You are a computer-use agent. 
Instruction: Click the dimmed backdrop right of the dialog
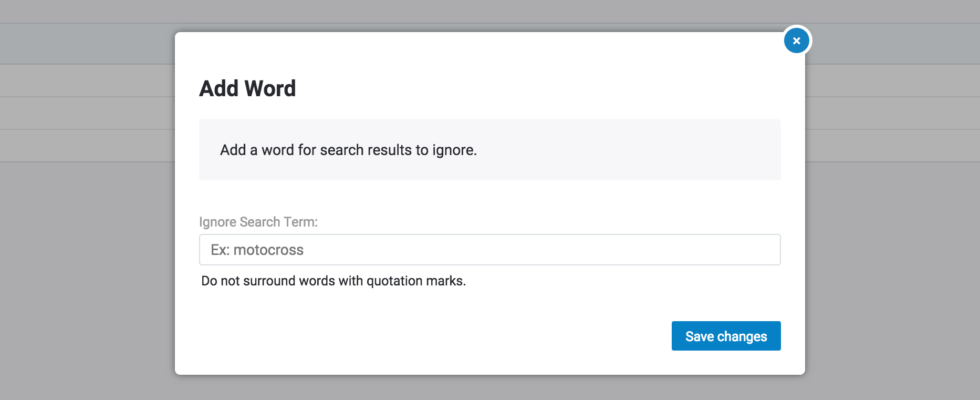coord(893,237)
